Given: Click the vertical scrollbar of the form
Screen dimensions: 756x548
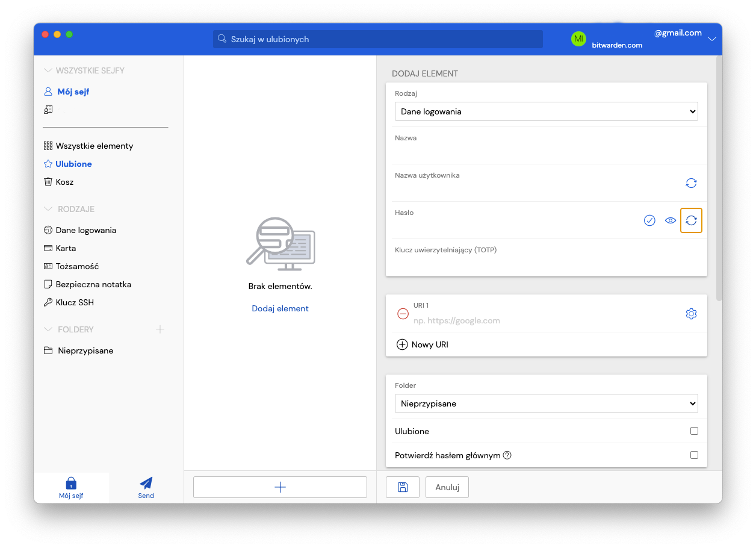Looking at the screenshot, I should tap(719, 178).
